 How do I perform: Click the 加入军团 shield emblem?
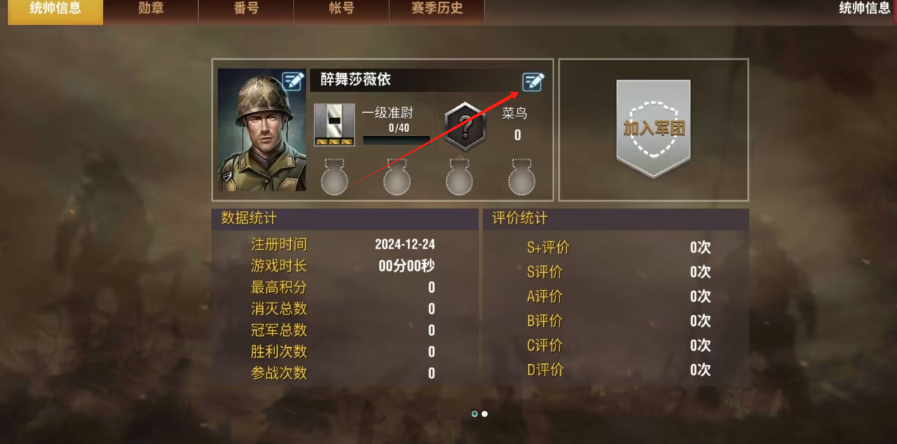click(x=653, y=129)
